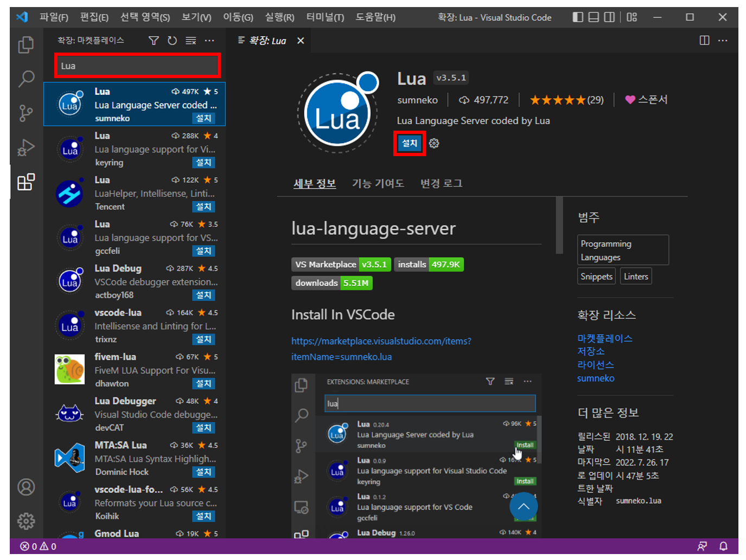Split the editor to the right
This screenshot has width=746, height=560.
point(704,40)
